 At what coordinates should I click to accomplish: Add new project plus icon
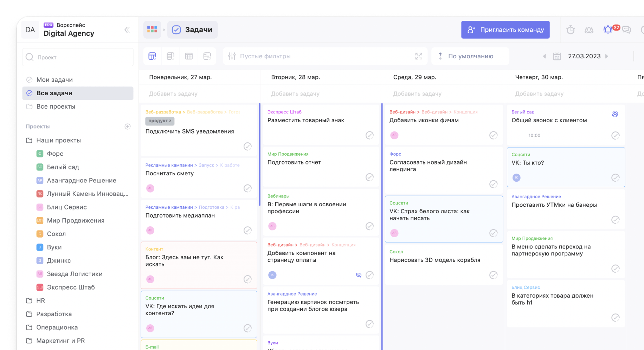tap(128, 127)
